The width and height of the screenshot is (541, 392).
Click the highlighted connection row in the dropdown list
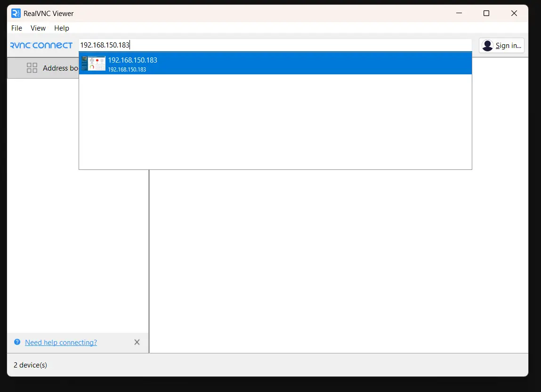tap(275, 63)
